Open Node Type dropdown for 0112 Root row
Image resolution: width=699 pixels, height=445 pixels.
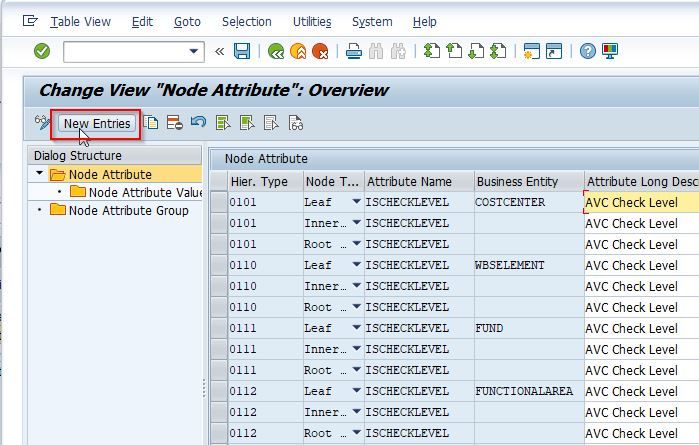(357, 432)
